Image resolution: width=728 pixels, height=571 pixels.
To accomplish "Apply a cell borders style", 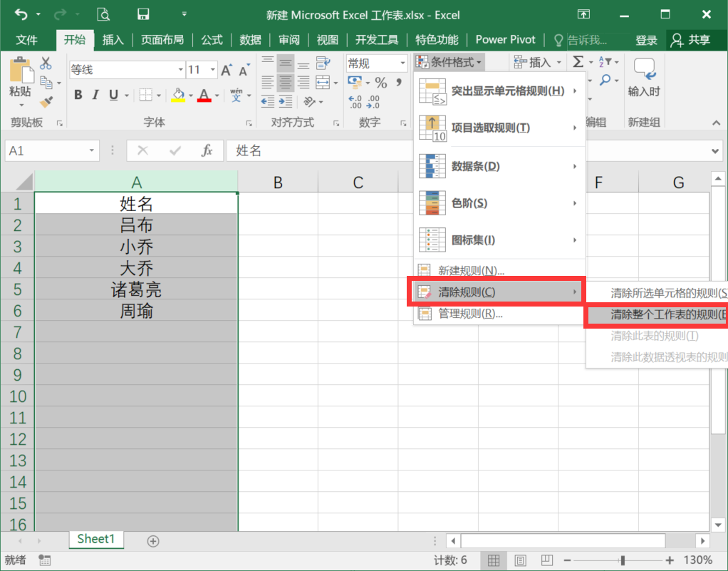I will [x=146, y=95].
